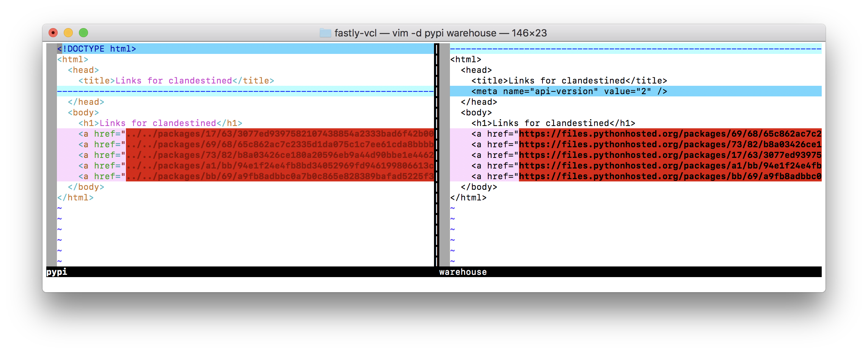Click '<body>' opening tag in the warehouse pane
Viewport: 868px width, 353px height.
(476, 112)
